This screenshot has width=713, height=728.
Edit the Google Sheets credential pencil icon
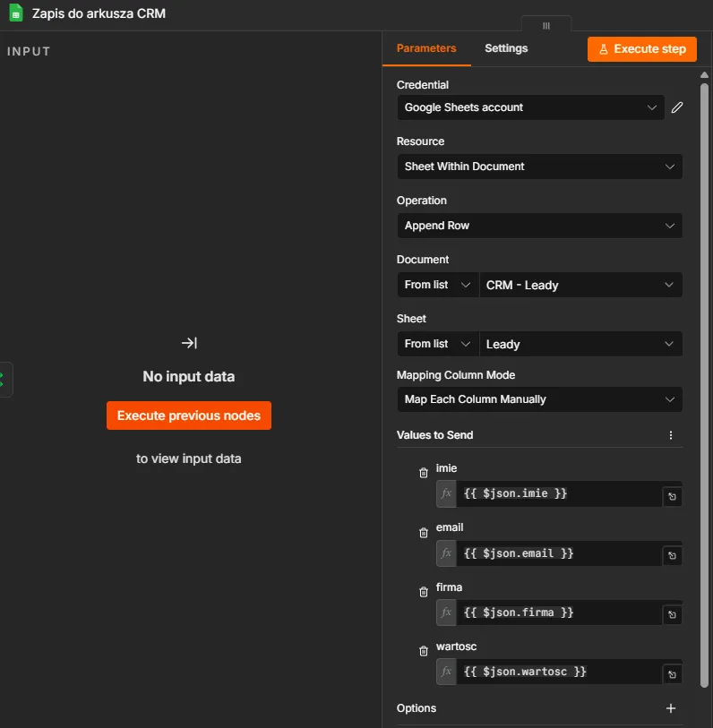(x=677, y=107)
